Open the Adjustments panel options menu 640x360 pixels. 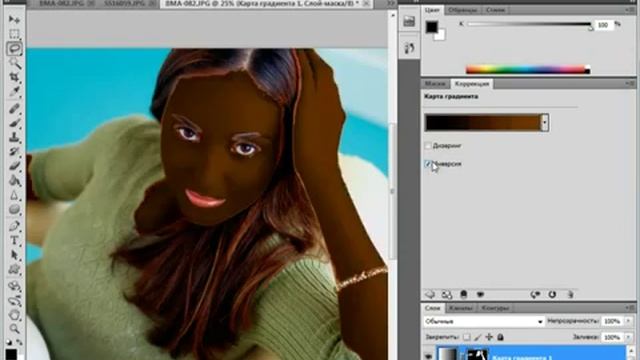coord(630,83)
